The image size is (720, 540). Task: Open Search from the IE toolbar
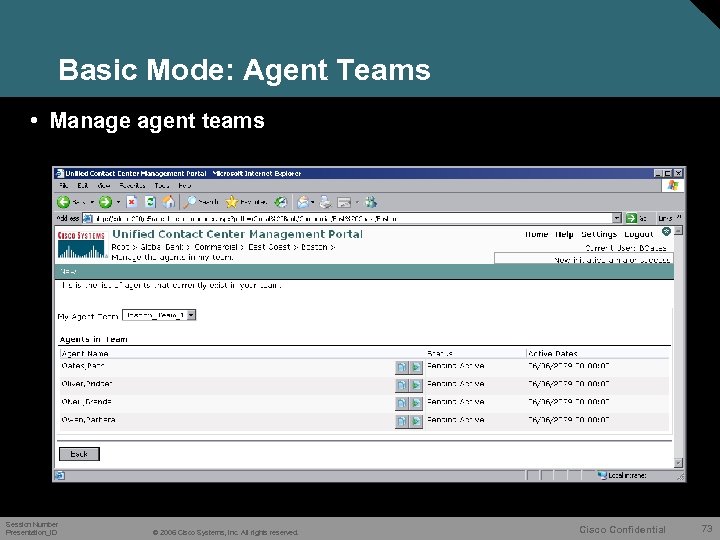tap(201, 202)
